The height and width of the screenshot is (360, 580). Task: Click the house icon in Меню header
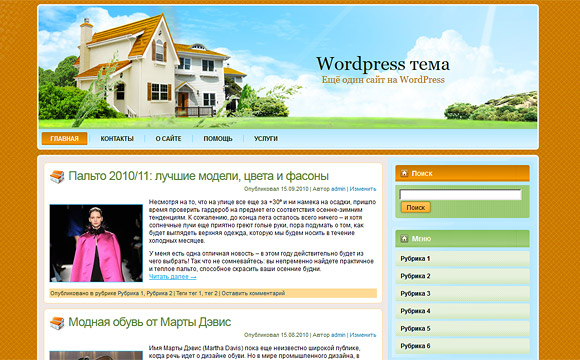404,239
